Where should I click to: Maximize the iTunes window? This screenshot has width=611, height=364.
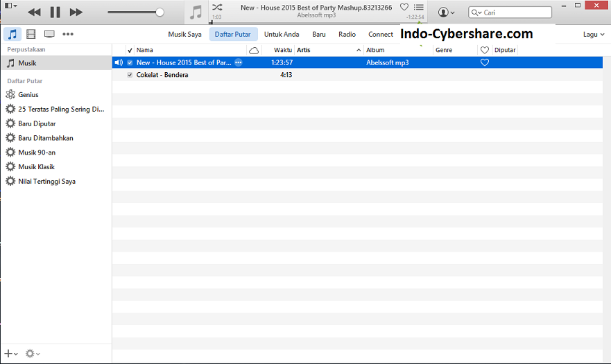click(578, 6)
